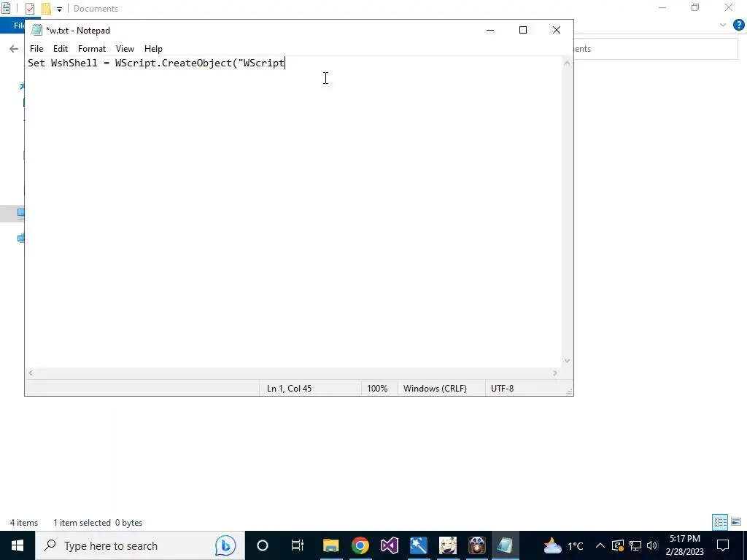Click the Notepad window resize grip
The height and width of the screenshot is (560, 747).
click(x=569, y=392)
